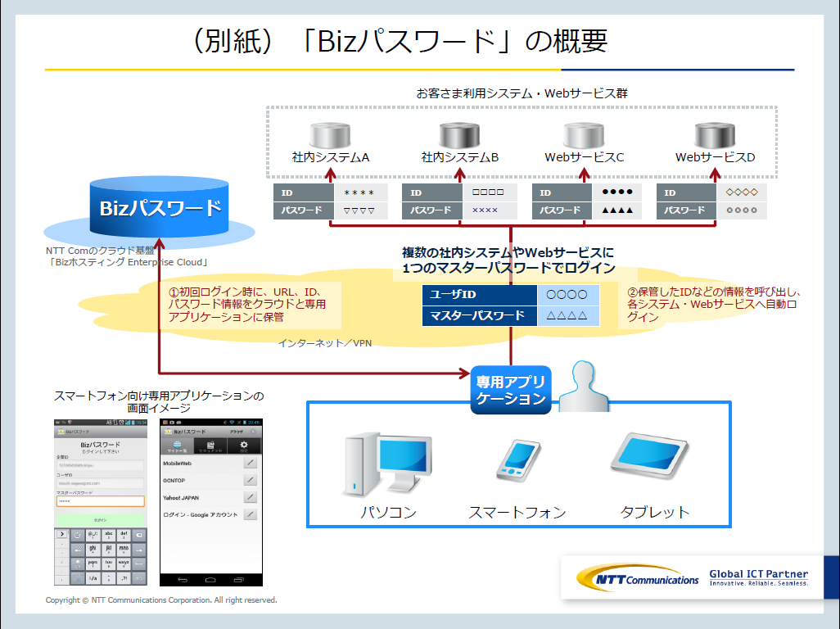Click the edit pencil next to MobileWeb
The height and width of the screenshot is (629, 840).
251,463
